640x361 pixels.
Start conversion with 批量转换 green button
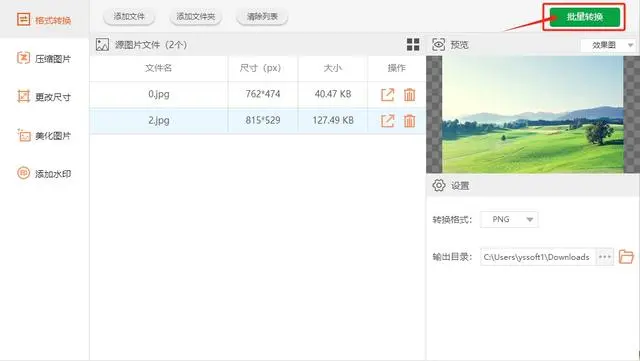click(584, 17)
